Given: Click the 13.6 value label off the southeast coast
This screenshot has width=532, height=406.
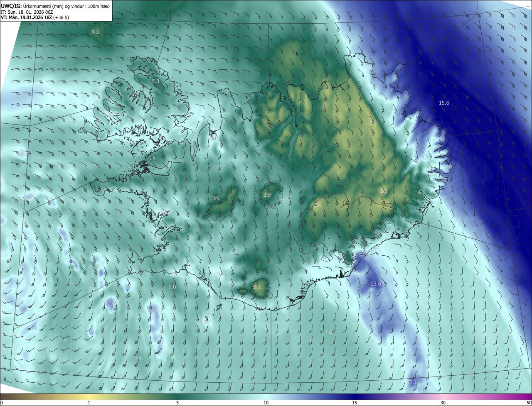Looking at the screenshot, I should click(376, 284).
